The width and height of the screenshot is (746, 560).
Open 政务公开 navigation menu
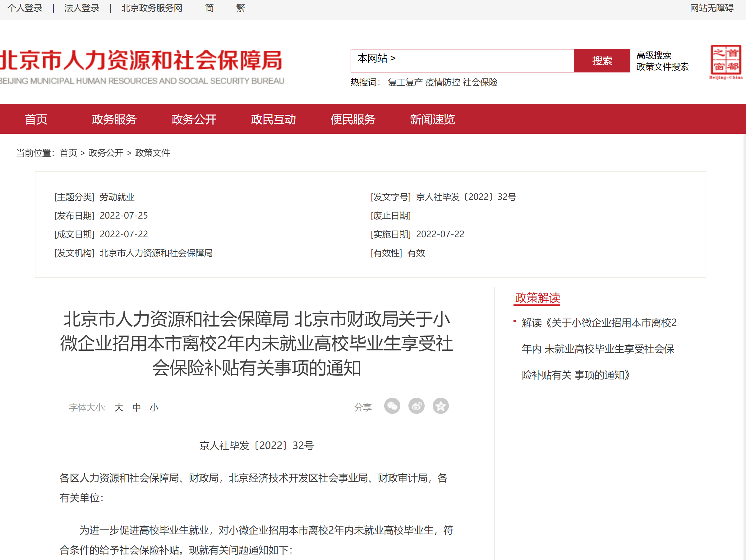pyautogui.click(x=194, y=119)
